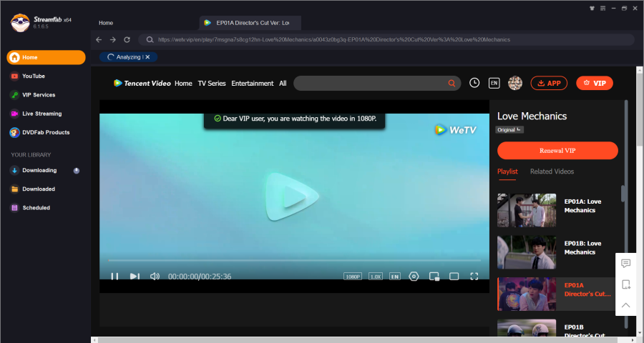Open the Home sidebar item
This screenshot has height=343, width=644.
(x=46, y=57)
